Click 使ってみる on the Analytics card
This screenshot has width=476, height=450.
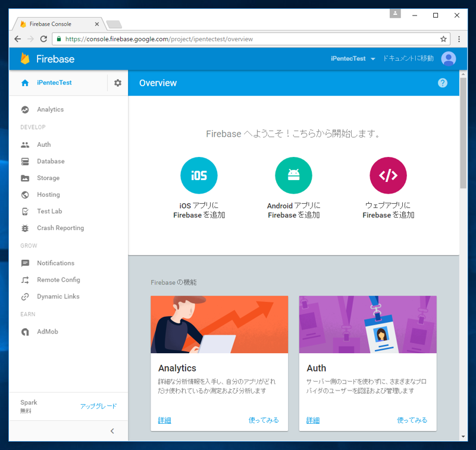(x=264, y=420)
